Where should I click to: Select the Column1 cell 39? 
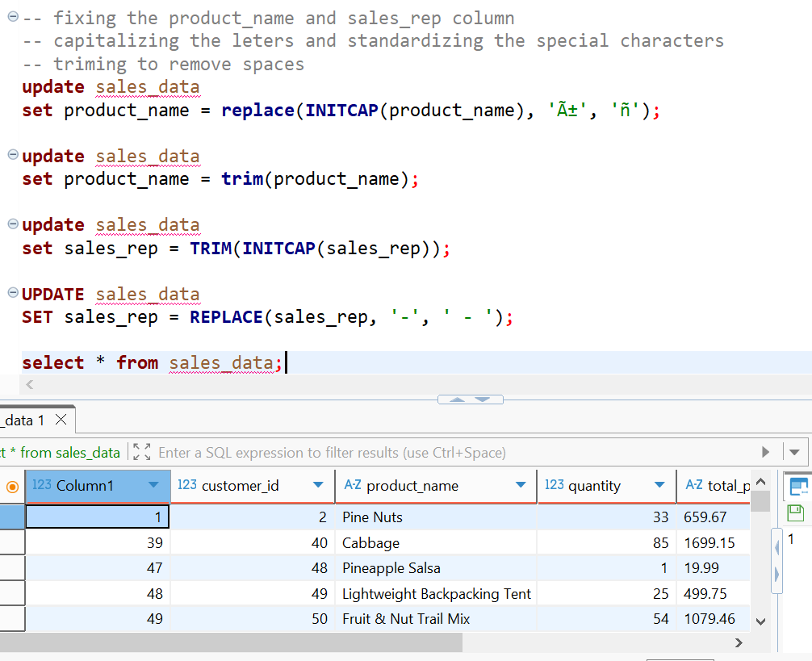pyautogui.click(x=98, y=543)
